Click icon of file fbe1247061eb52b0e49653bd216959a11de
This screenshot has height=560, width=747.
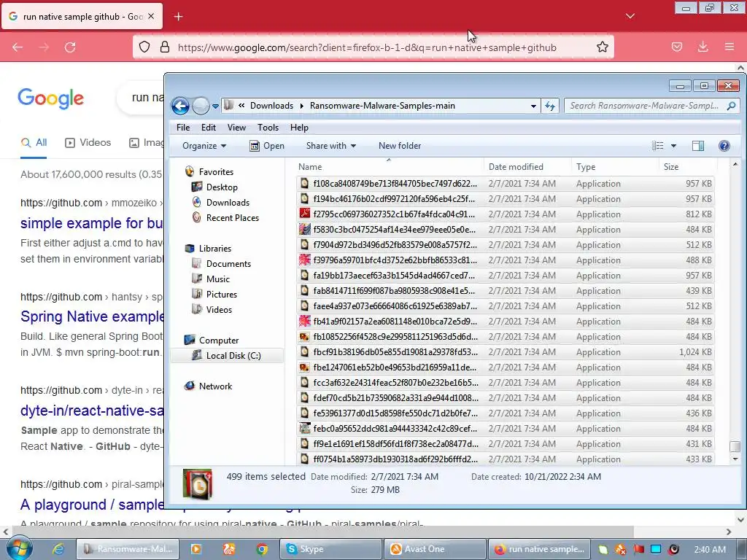click(x=304, y=367)
